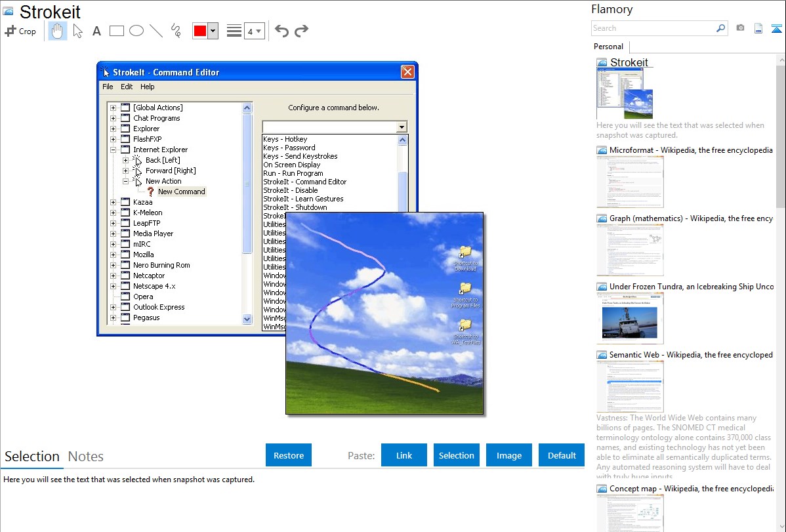Open the command type combo box
Viewport: 786px width, 532px height.
[x=335, y=127]
